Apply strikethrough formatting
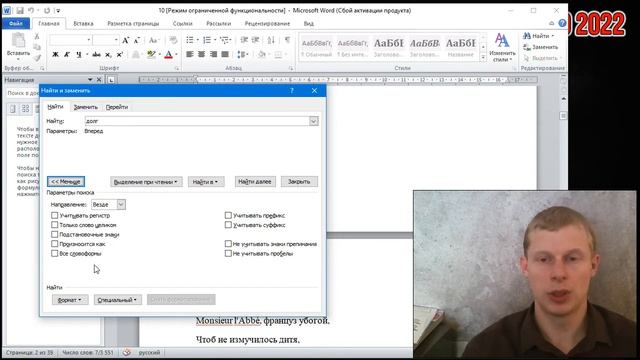This screenshot has width=640, height=360. pos(96,54)
